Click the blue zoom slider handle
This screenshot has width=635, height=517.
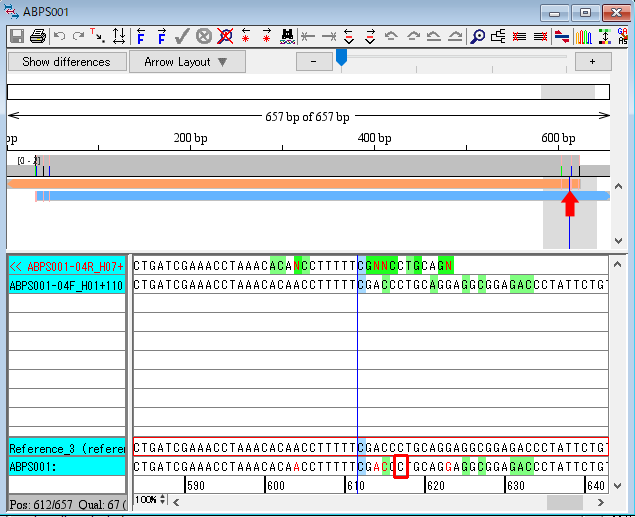(341, 59)
